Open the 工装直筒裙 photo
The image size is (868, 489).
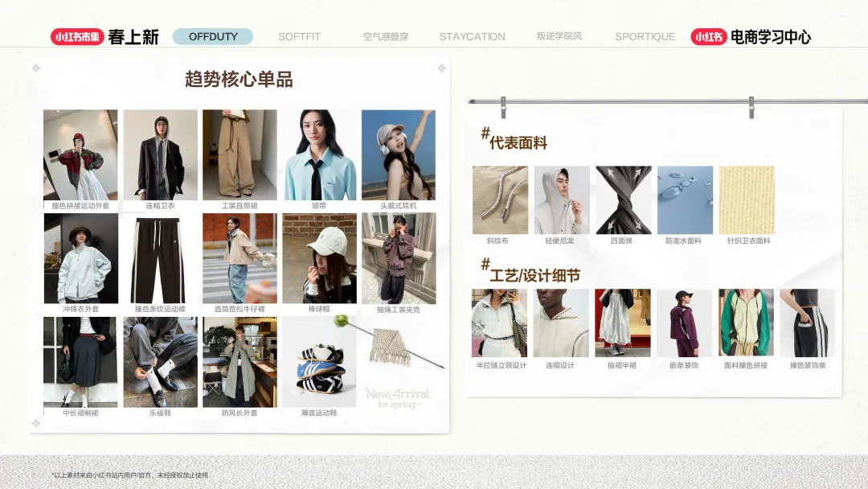pos(240,154)
